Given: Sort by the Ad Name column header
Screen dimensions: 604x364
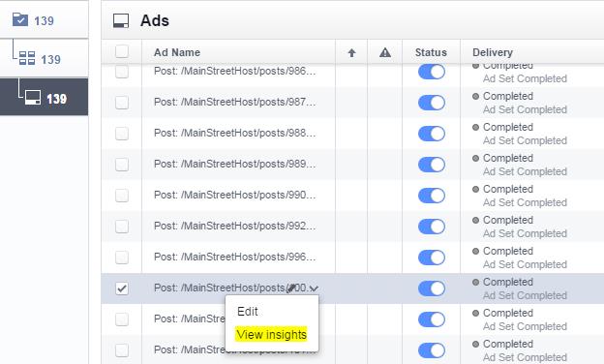Looking at the screenshot, I should point(177,52).
